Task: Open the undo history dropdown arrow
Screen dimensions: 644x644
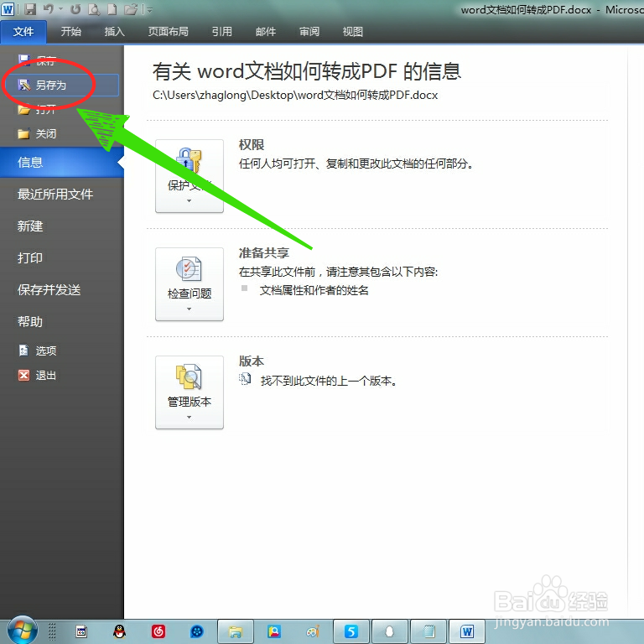Action: click(60, 9)
